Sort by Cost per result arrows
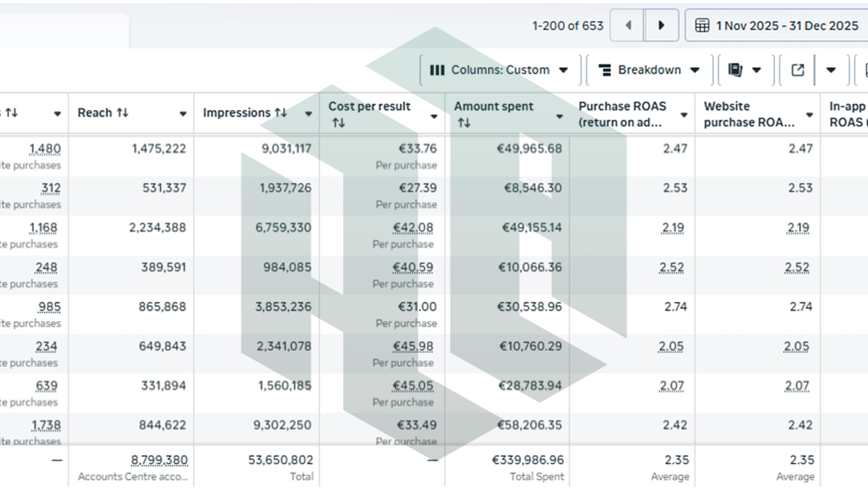Image resolution: width=868 pixels, height=488 pixels. 339,122
